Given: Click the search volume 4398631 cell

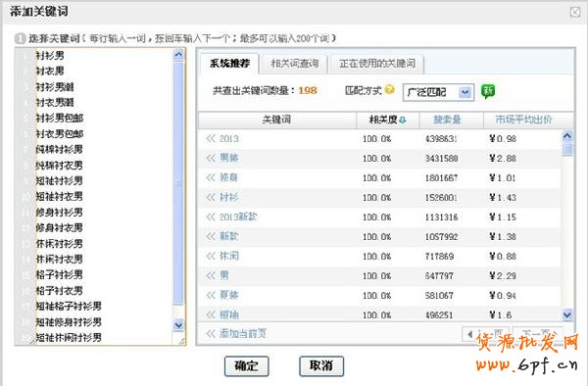Looking at the screenshot, I should (441, 139).
